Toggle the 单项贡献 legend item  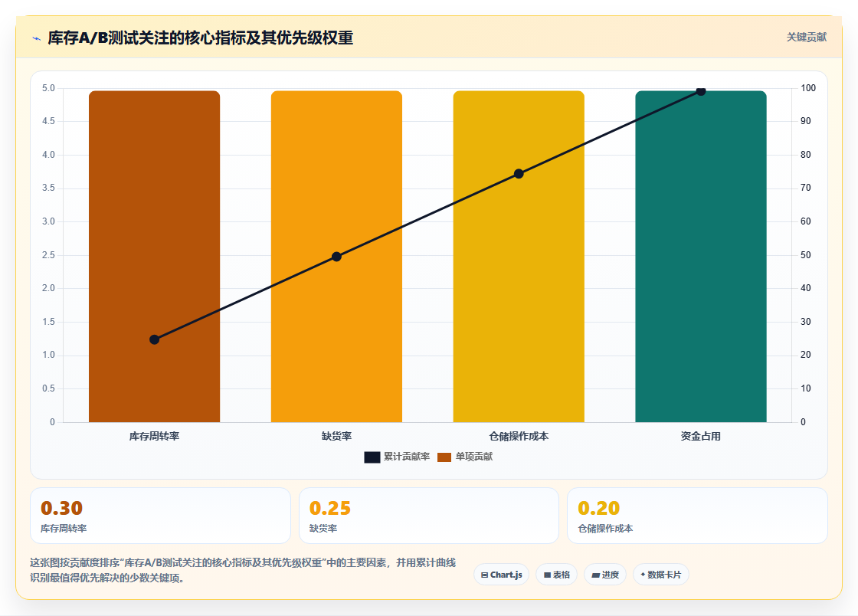coord(465,457)
